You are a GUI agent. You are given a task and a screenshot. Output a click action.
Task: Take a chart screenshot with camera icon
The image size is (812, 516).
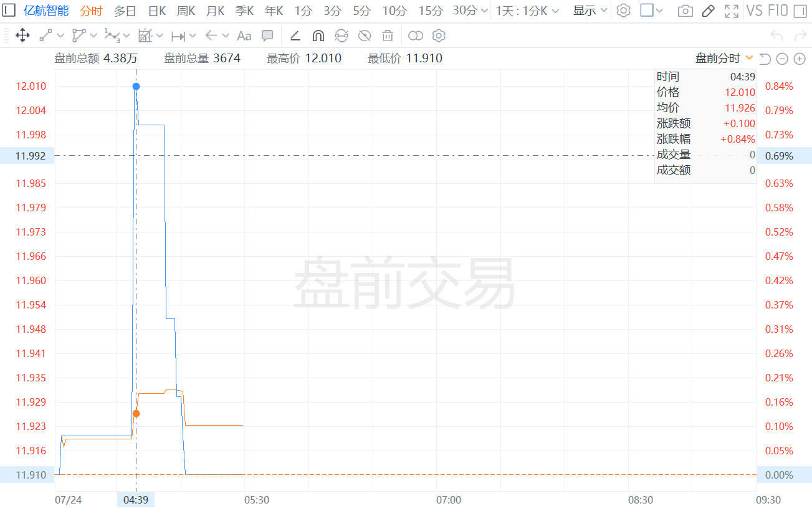(x=685, y=11)
